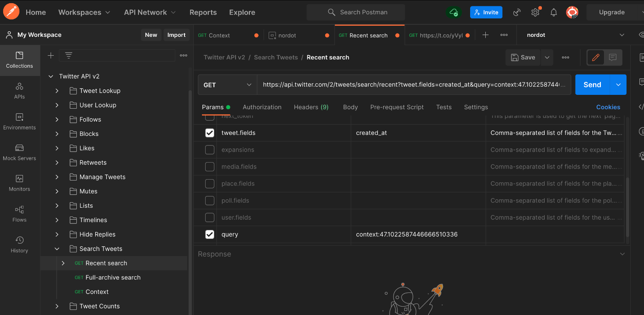Open the GET method dropdown
The width and height of the screenshot is (644, 315).
tap(227, 85)
